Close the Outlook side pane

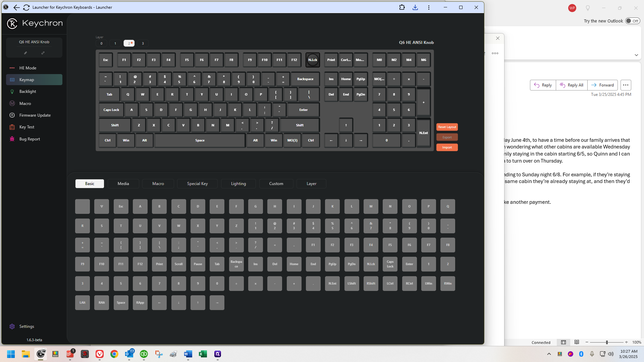[x=498, y=38]
